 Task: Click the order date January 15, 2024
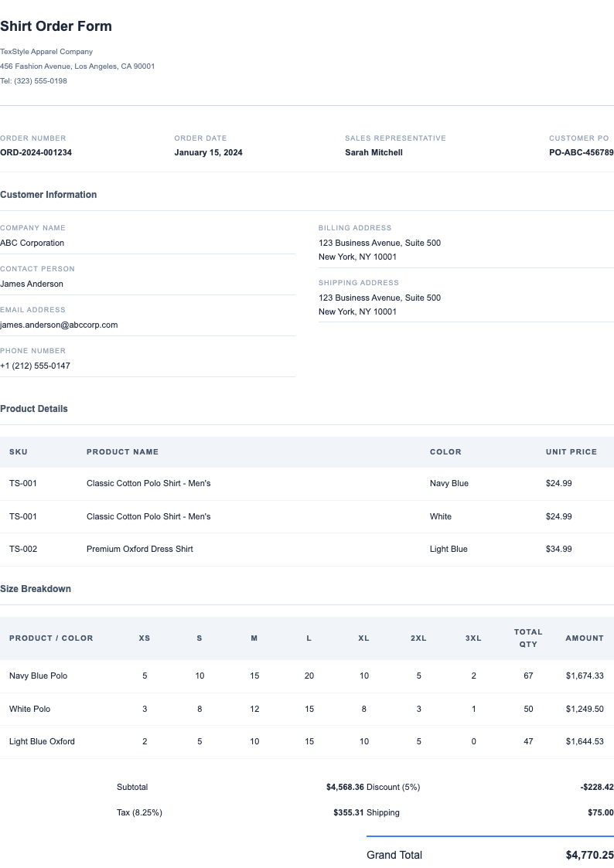208,153
